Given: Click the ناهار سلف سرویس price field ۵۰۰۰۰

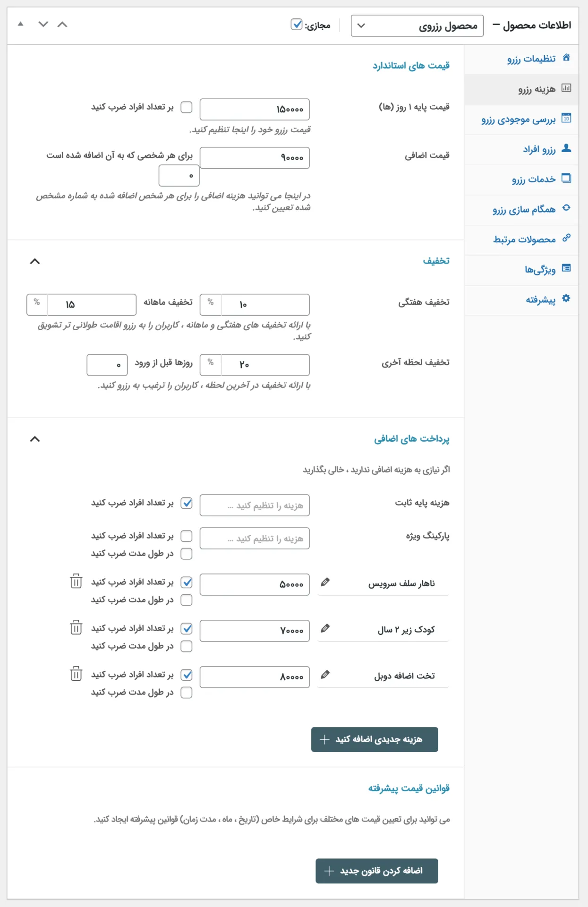Looking at the screenshot, I should 255,585.
